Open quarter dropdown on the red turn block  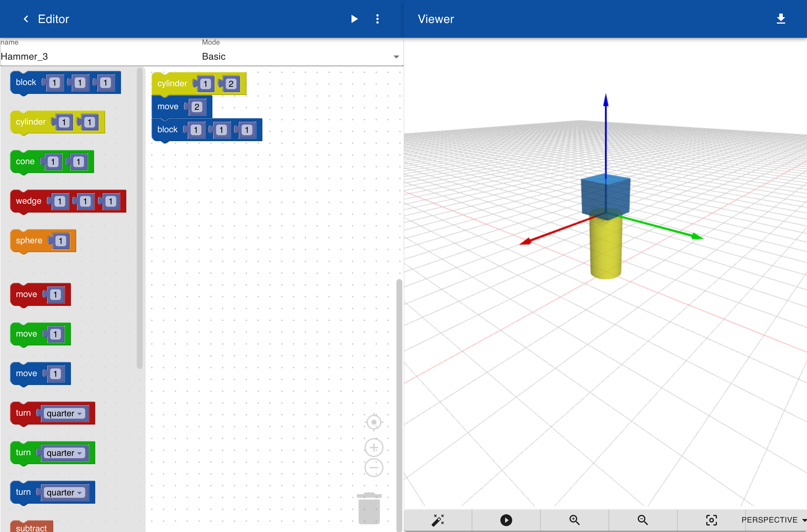tap(64, 413)
